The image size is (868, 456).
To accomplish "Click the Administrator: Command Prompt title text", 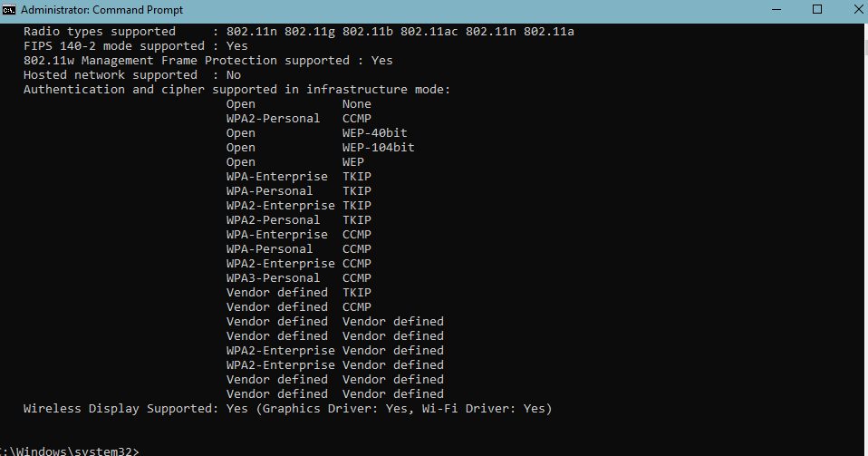I will [x=101, y=10].
